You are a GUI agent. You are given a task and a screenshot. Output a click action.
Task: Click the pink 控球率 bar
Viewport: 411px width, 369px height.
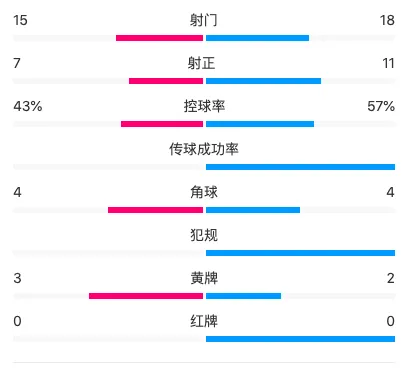point(162,124)
